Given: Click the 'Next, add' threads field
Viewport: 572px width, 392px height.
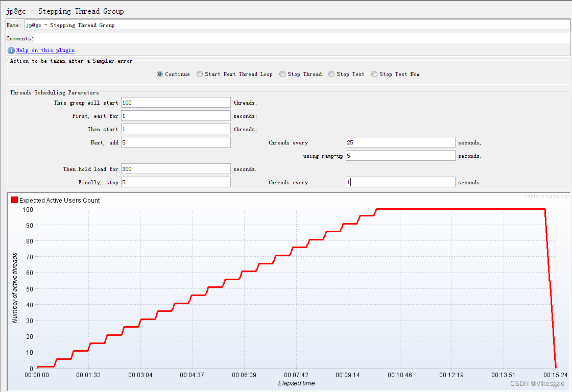Looking at the screenshot, I should pyautogui.click(x=176, y=142).
